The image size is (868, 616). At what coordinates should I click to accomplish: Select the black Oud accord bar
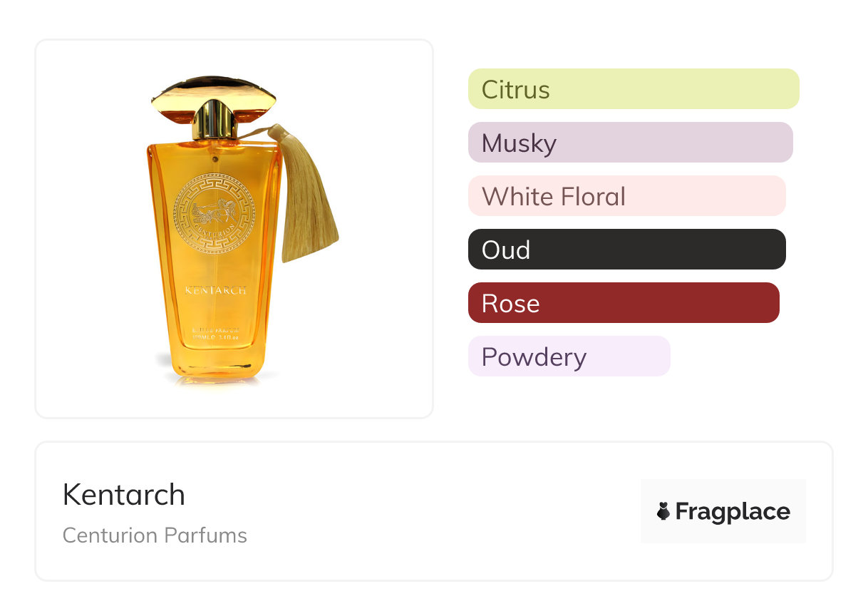coord(626,250)
